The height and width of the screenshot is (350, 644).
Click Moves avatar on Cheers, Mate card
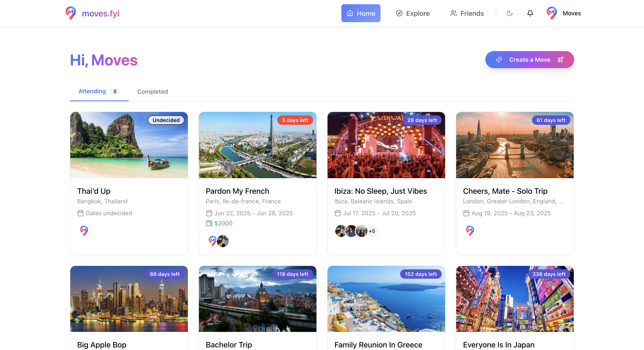click(470, 231)
